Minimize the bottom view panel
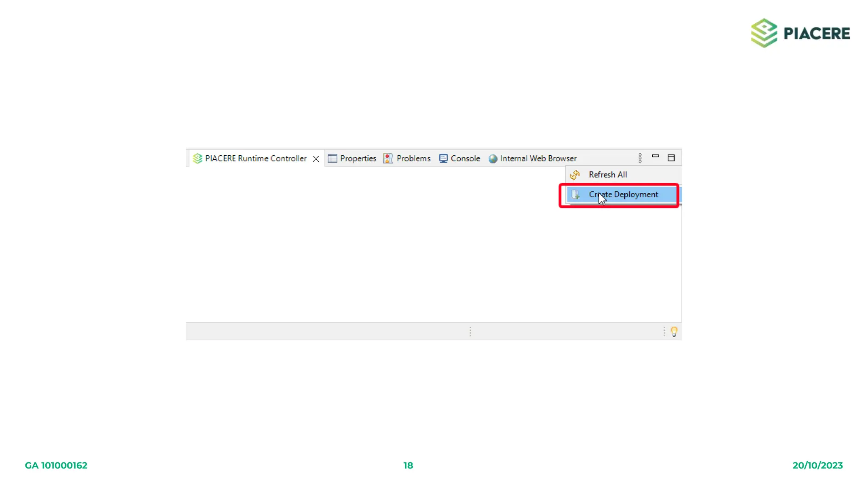 656,156
